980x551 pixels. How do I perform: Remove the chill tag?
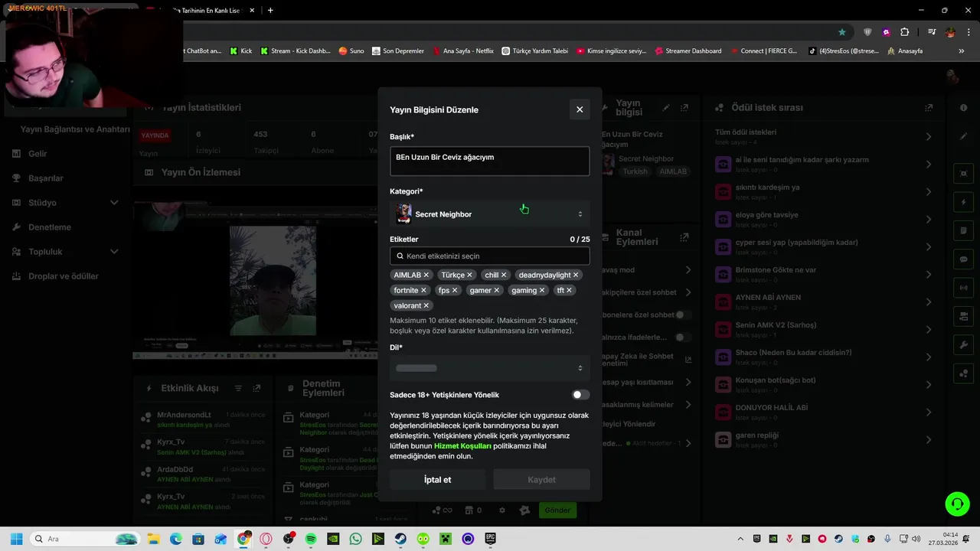tap(504, 275)
